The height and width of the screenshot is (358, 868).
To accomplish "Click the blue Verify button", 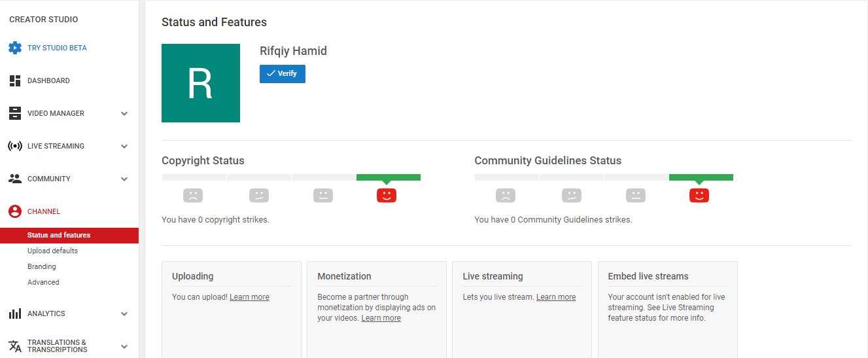I will [x=283, y=73].
